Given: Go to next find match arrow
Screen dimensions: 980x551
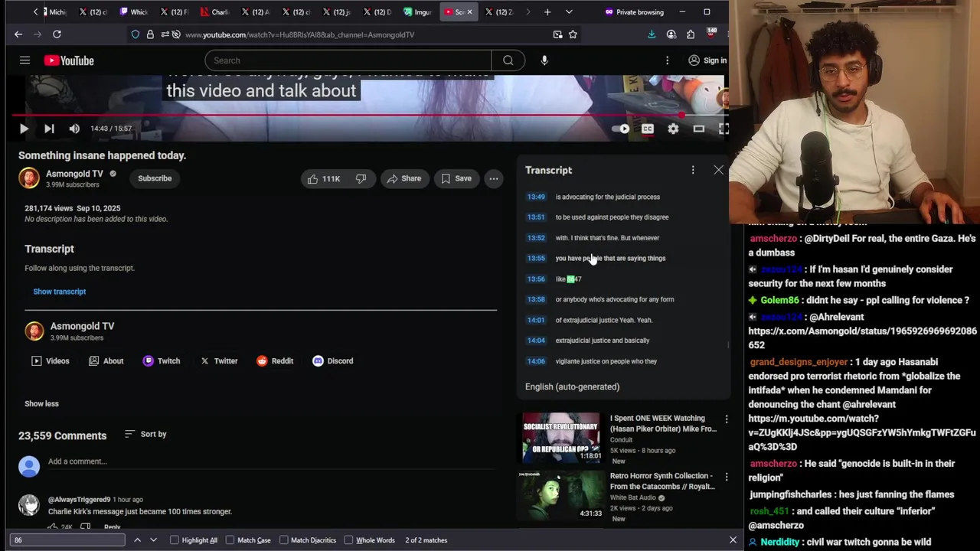Looking at the screenshot, I should coord(153,540).
